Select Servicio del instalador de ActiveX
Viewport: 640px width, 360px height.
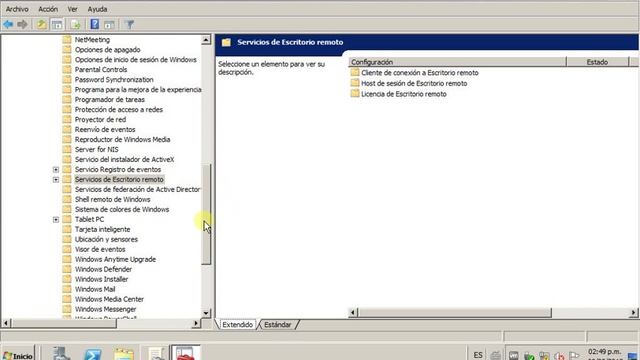pos(124,160)
